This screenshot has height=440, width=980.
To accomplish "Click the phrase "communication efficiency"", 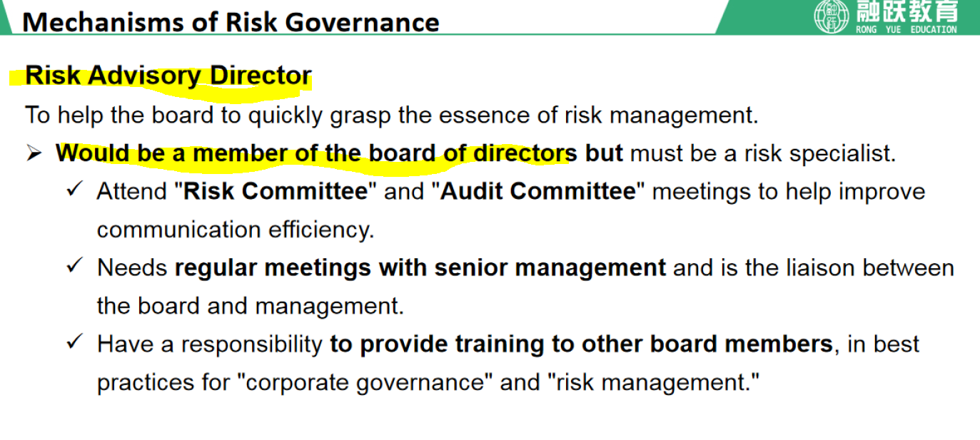I will coord(235,230).
